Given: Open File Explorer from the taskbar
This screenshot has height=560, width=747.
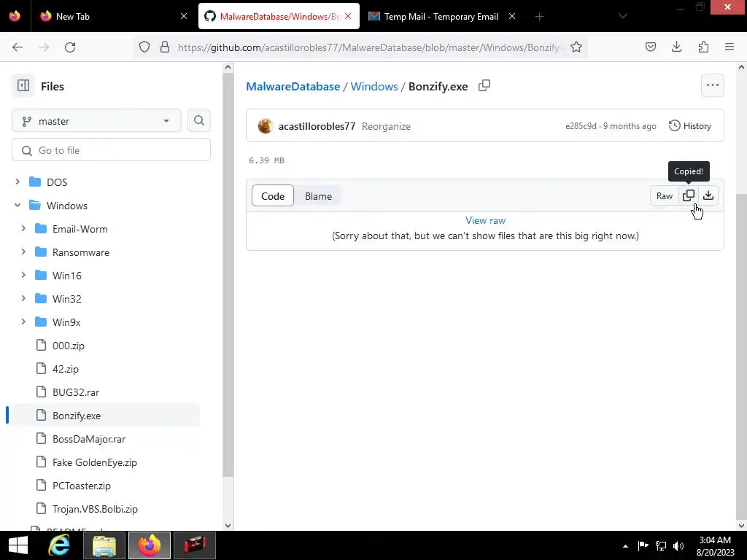Looking at the screenshot, I should point(104,545).
